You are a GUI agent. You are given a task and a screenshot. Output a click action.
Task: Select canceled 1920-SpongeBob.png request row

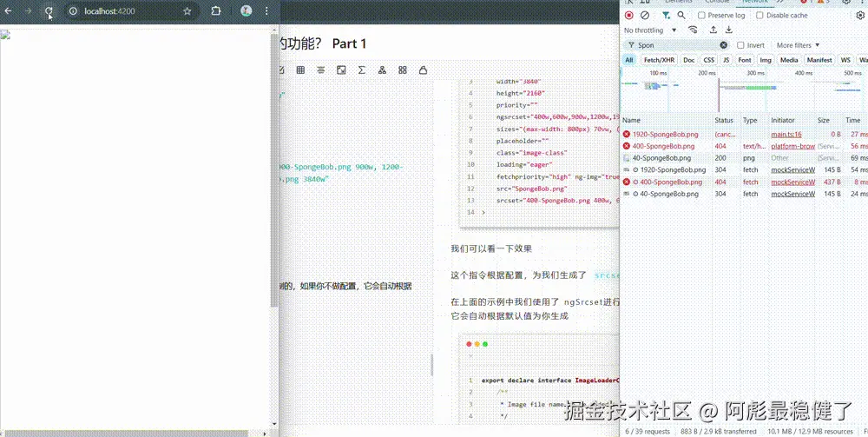(744, 134)
